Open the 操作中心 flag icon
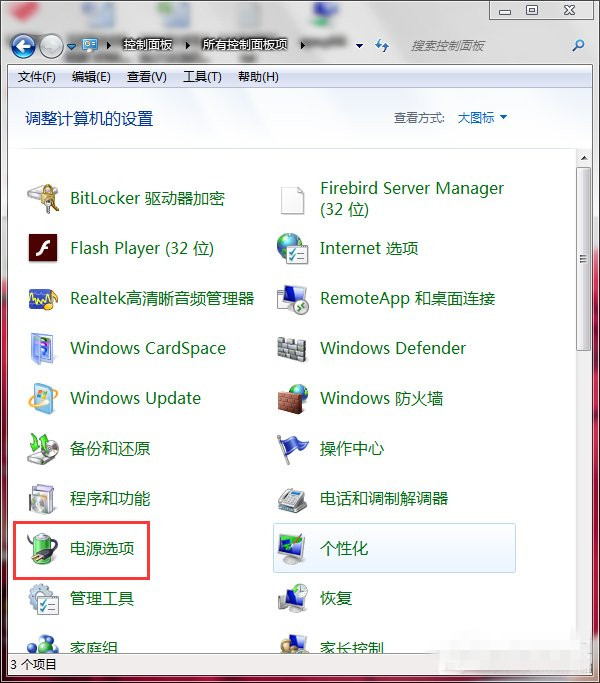 pos(292,448)
